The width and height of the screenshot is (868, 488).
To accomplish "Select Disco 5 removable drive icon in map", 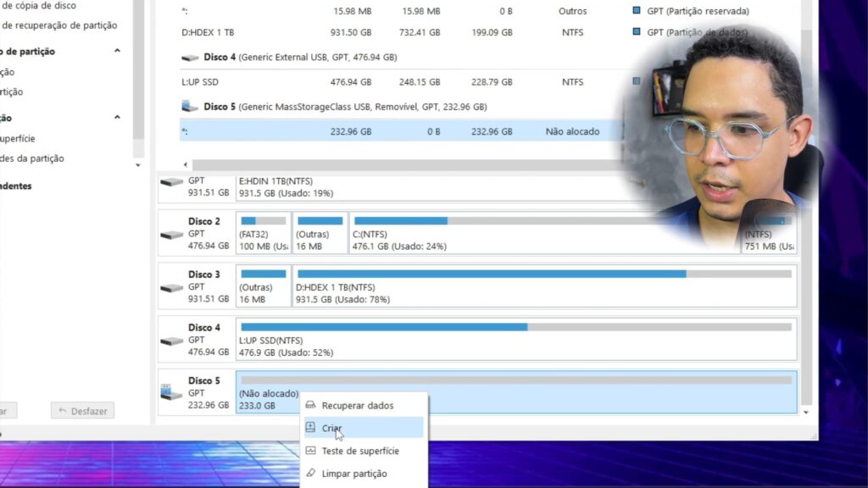I will (171, 391).
